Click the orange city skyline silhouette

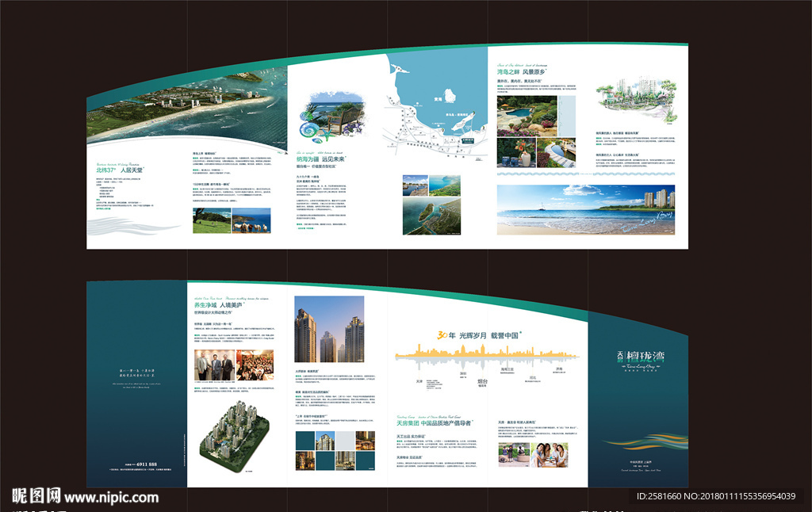(487, 352)
